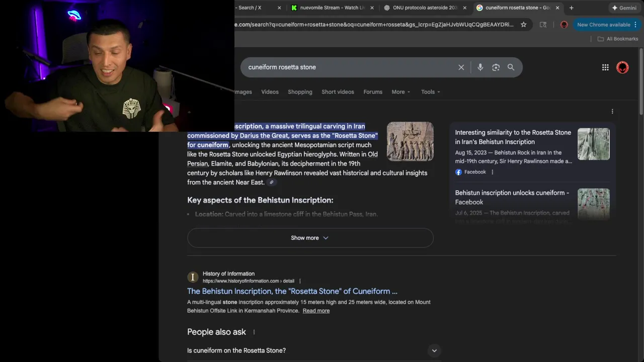
Task: Expand 'Is cuneiform on the Rosetta Stone?' question
Action: pos(314,350)
